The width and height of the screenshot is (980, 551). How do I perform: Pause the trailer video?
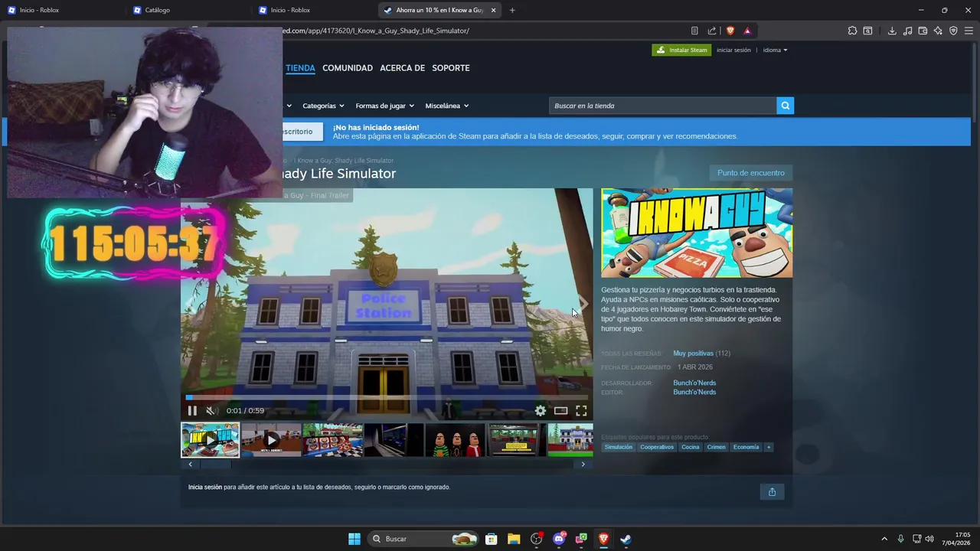pyautogui.click(x=192, y=411)
